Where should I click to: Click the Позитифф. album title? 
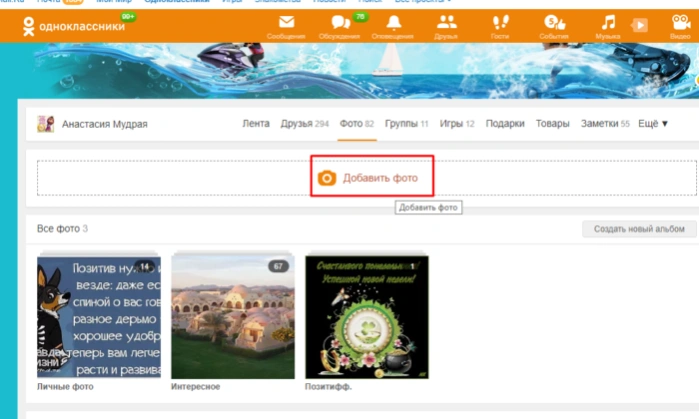coord(328,386)
